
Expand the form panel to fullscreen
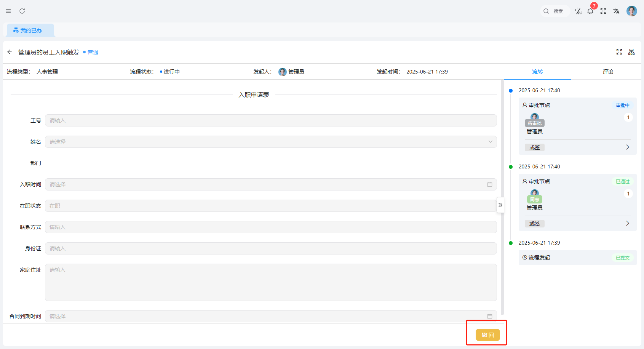tap(619, 52)
